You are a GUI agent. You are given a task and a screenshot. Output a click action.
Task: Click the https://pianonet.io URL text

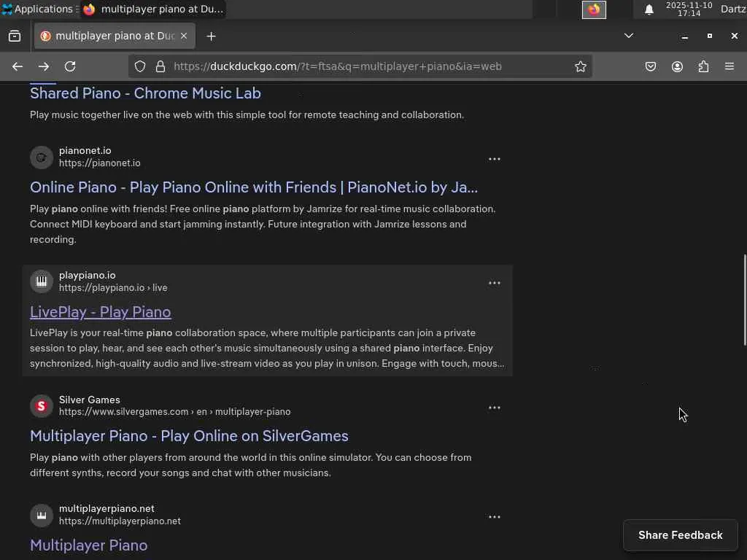point(99,163)
